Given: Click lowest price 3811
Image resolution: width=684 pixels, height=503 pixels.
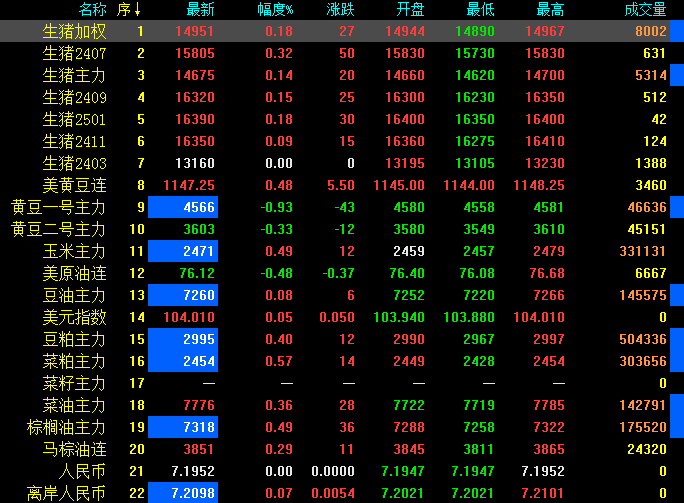Looking at the screenshot, I should [479, 449].
